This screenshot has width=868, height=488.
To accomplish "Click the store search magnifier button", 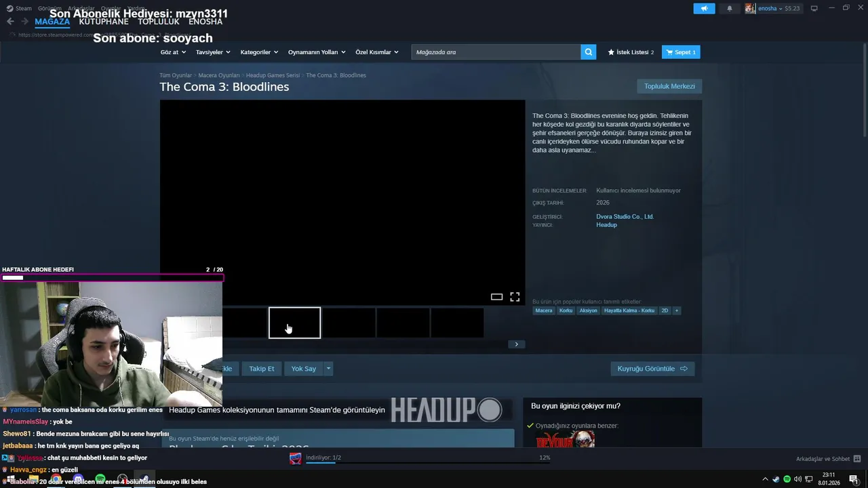I will (589, 52).
